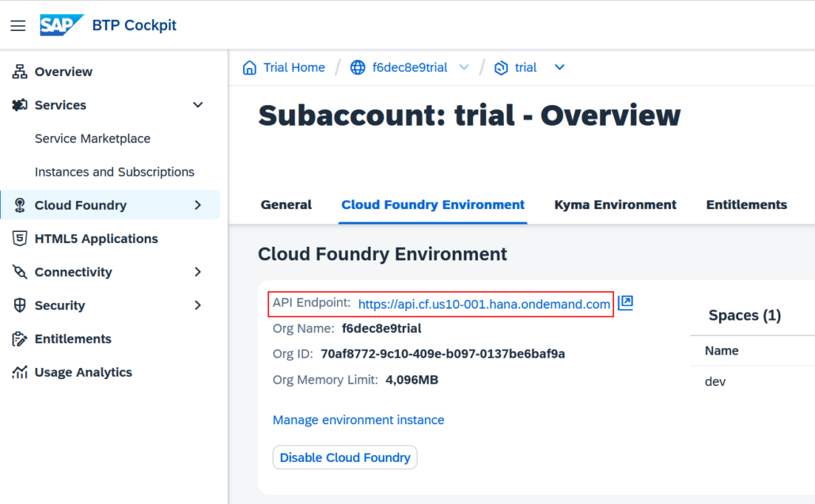Open the API Endpoint URL link
815x504 pixels.
coord(484,305)
